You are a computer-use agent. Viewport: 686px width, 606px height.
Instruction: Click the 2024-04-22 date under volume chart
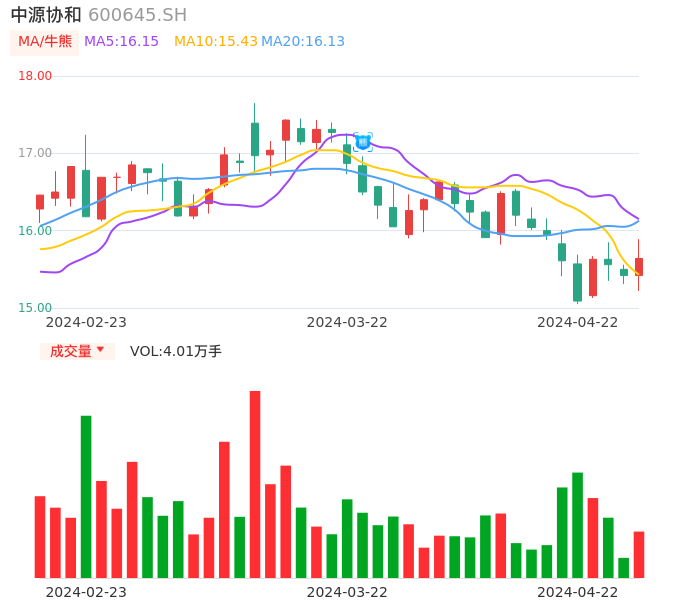pos(578,592)
